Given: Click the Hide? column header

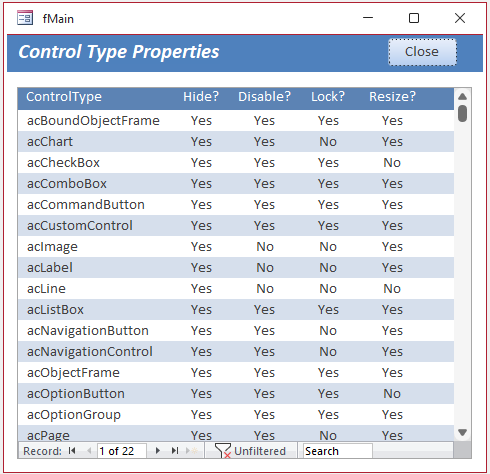Looking at the screenshot, I should [x=201, y=97].
